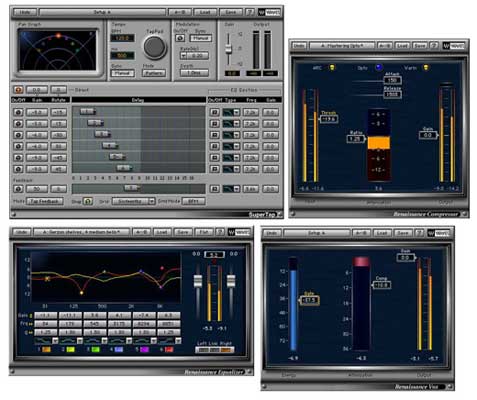Open the Setup A preset menu in Vox
The height and width of the screenshot is (400, 477).
316,233
